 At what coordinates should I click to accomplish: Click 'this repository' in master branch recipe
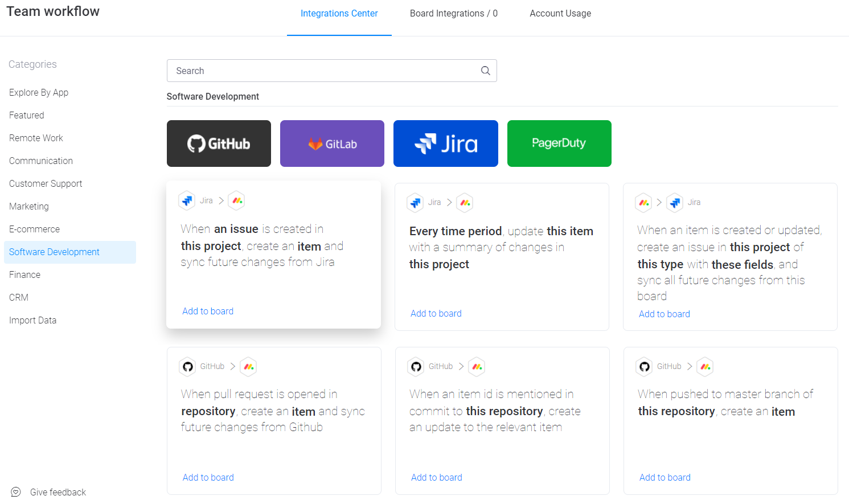(x=676, y=411)
